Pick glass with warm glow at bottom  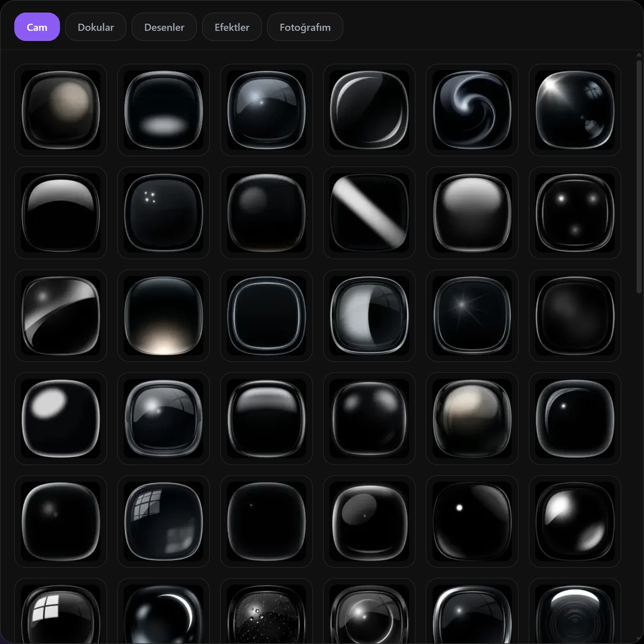pyautogui.click(x=164, y=316)
